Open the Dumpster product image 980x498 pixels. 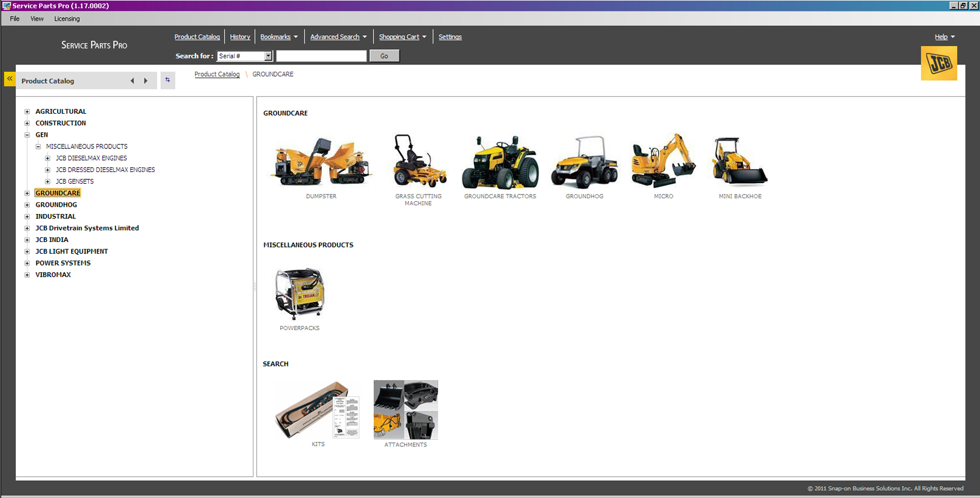(321, 162)
